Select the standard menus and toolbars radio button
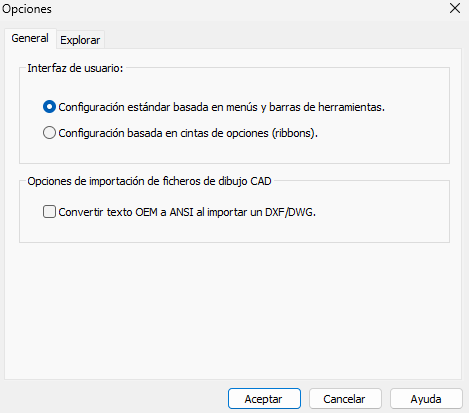This screenshot has height=413, width=469. 49,107
